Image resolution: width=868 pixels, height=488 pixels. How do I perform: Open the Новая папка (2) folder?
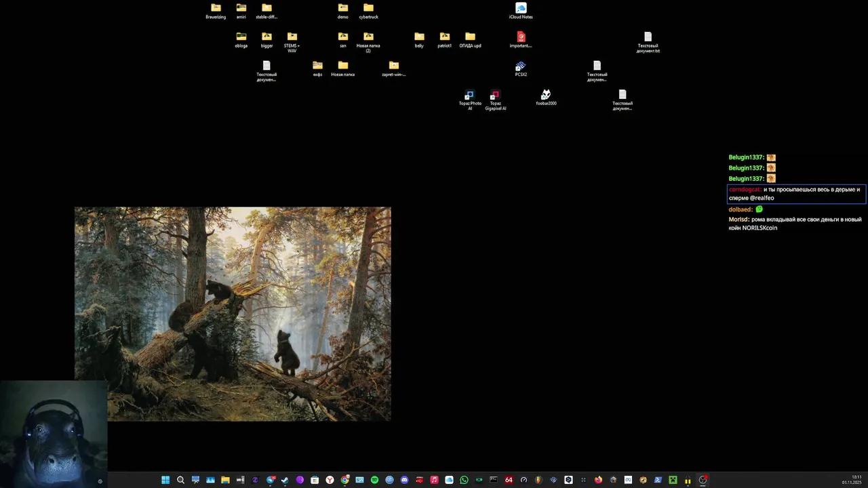tap(368, 42)
